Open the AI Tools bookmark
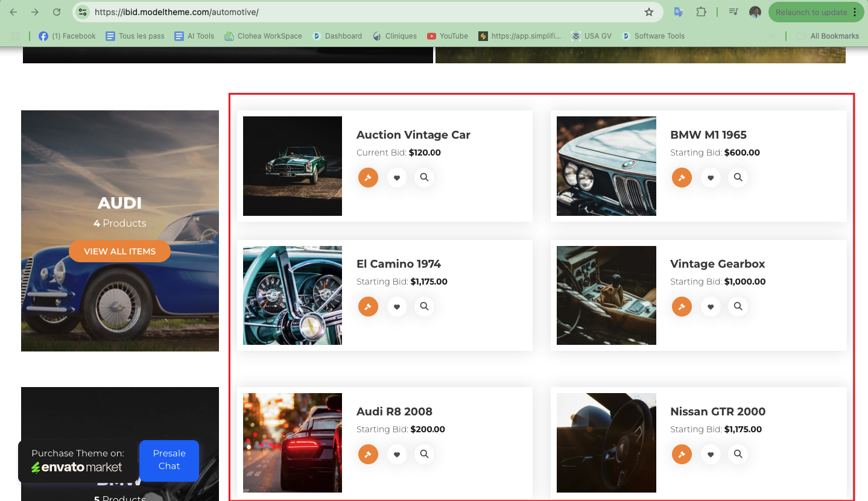Image resolution: width=868 pixels, height=501 pixels. 194,36
